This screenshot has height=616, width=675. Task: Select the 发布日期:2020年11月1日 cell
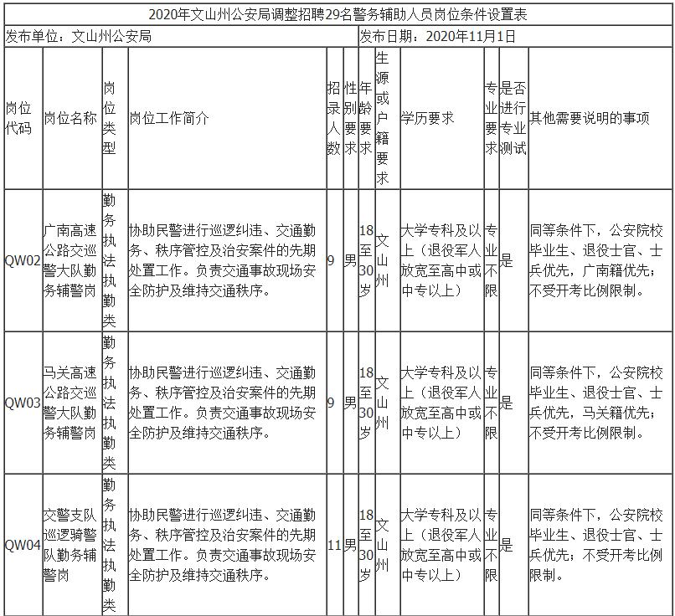[515, 36]
